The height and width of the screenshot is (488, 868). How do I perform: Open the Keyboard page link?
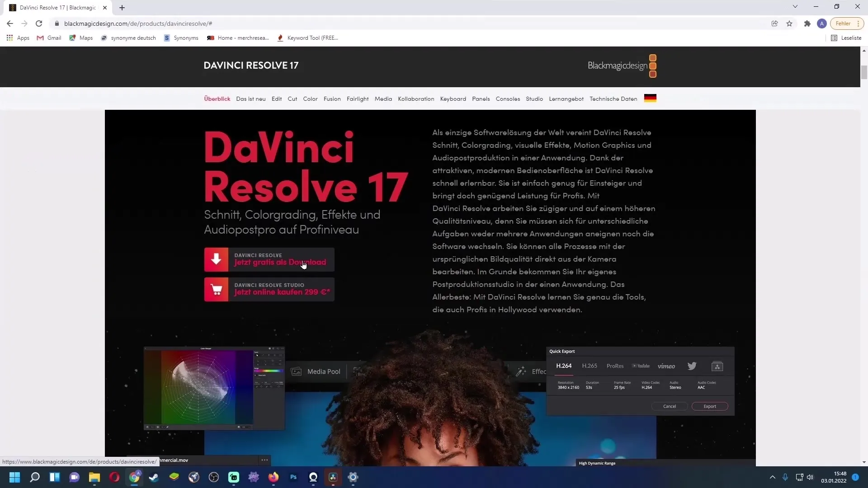click(x=453, y=99)
